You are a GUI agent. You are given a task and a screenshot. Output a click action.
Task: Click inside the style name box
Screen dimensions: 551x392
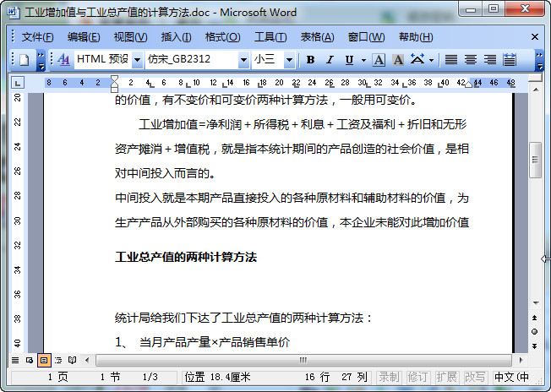pyautogui.click(x=103, y=60)
